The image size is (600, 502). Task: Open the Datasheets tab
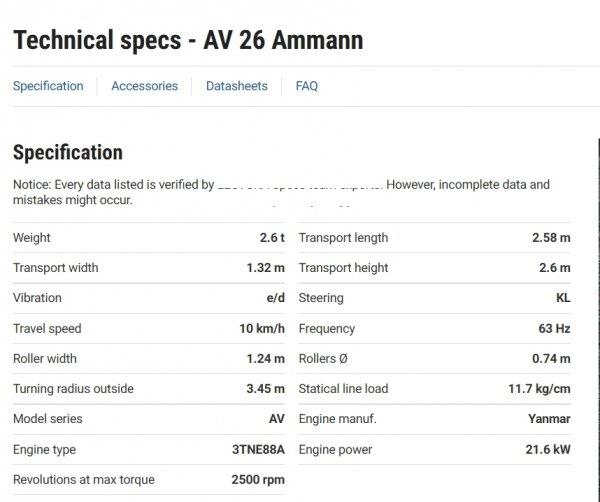click(x=236, y=86)
